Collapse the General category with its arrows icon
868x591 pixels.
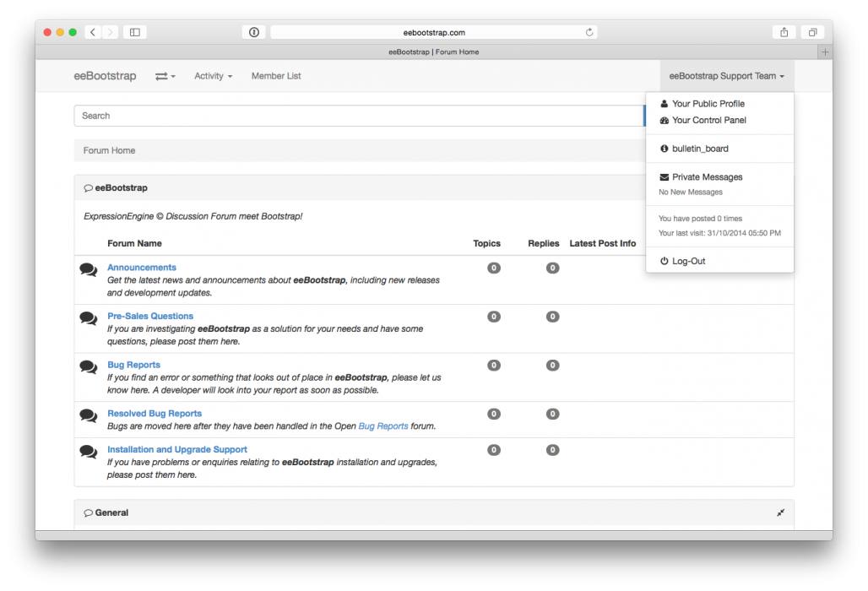click(780, 513)
